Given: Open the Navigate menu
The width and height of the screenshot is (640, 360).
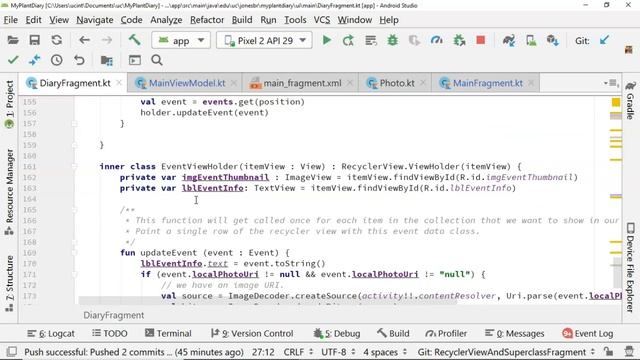Looking at the screenshot, I should point(95,20).
